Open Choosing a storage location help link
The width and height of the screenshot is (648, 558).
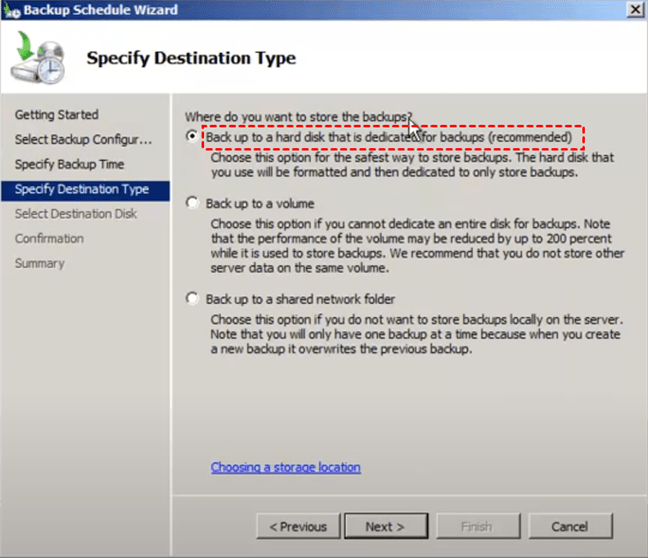(285, 467)
